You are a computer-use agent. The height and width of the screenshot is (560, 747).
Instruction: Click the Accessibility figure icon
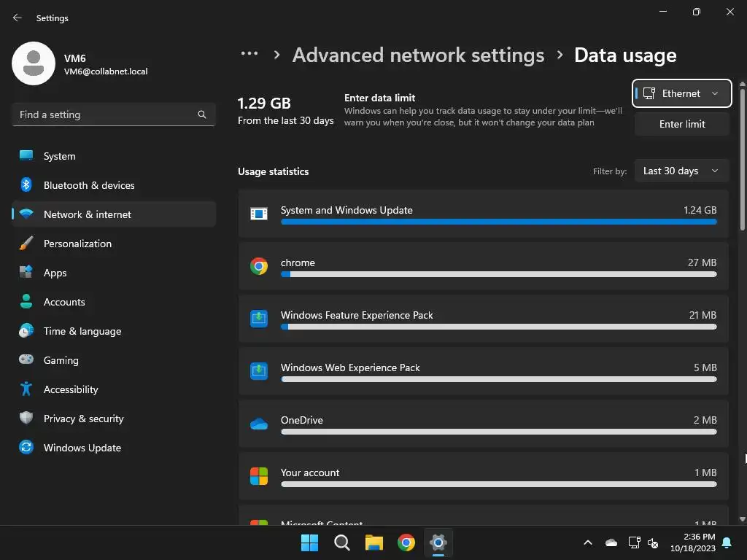point(26,389)
